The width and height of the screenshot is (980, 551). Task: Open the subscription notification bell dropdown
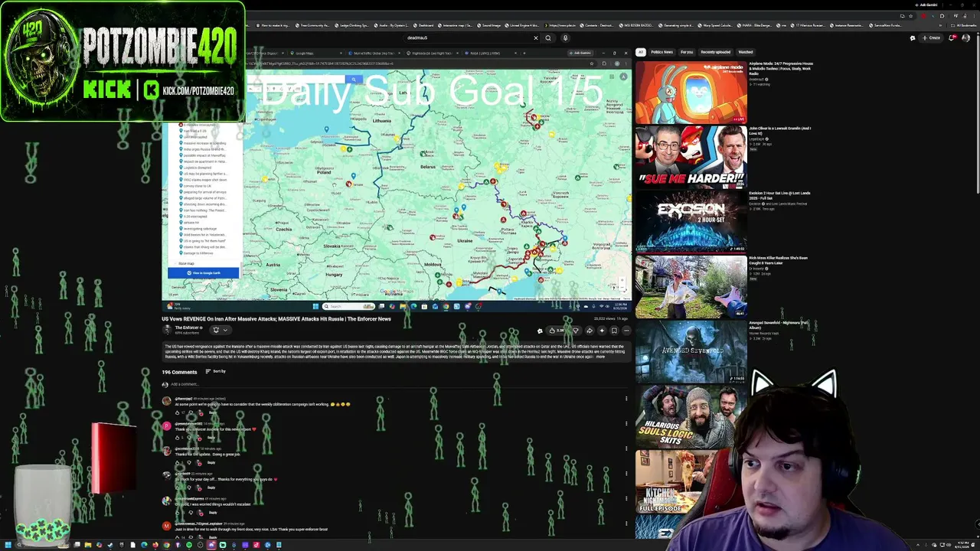point(220,330)
